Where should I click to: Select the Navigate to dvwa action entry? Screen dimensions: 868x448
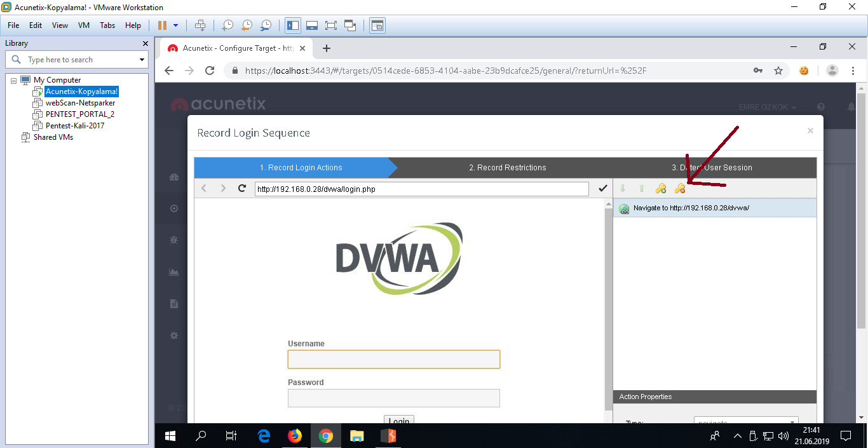coord(691,208)
